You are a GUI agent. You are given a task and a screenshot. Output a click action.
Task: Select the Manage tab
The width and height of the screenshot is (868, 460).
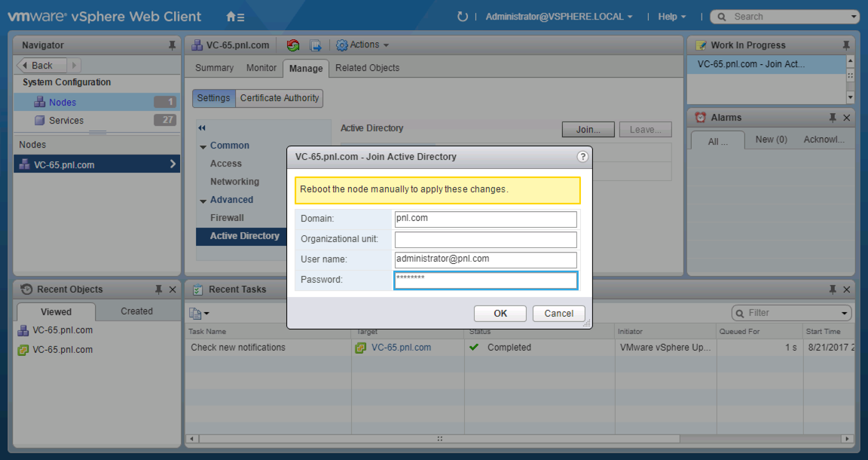[306, 68]
